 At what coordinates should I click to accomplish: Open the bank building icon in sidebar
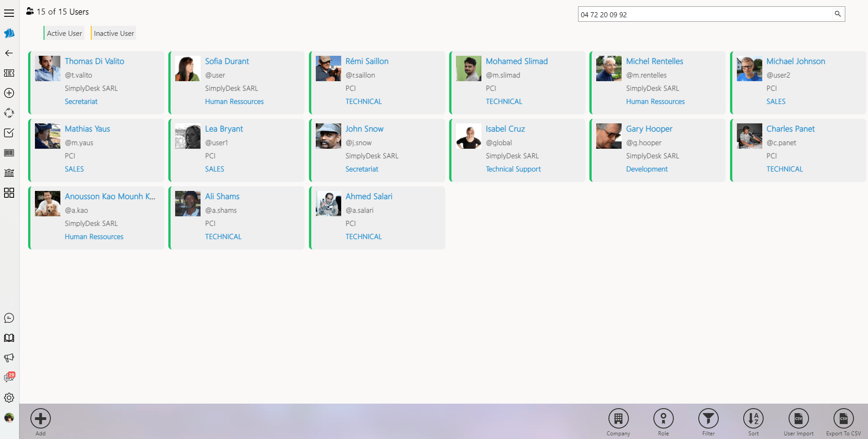[9, 173]
